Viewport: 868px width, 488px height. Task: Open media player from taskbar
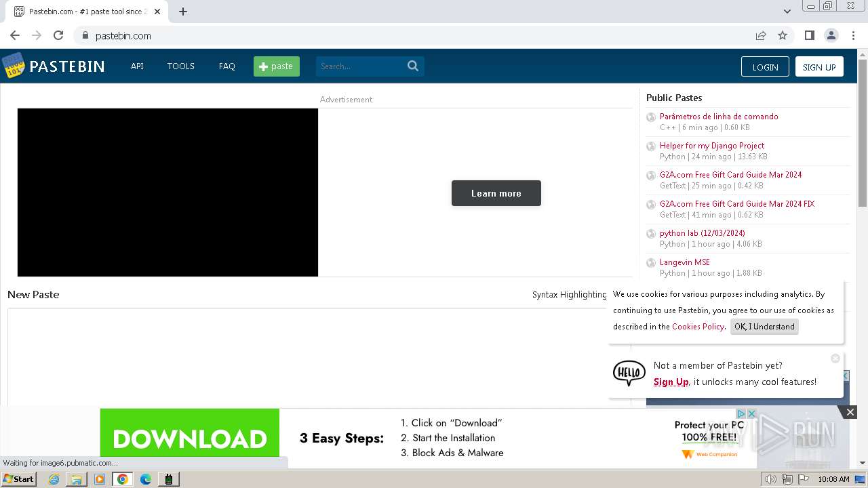point(100,479)
